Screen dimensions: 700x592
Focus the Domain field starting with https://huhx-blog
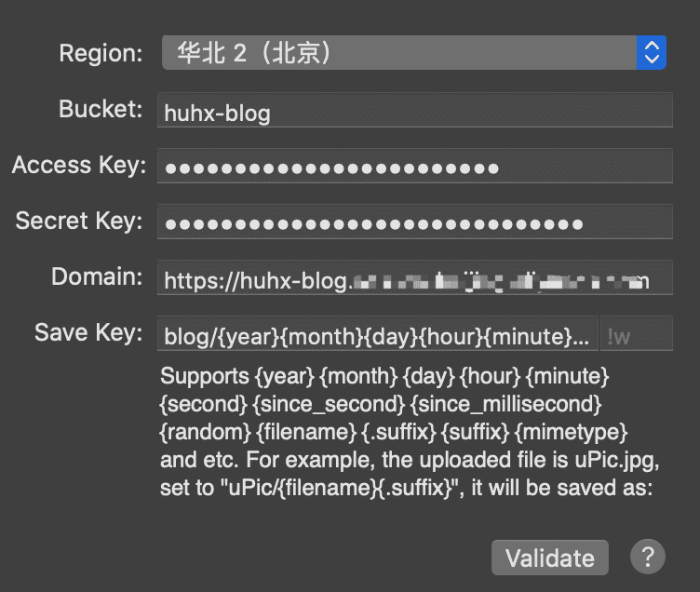point(415,277)
